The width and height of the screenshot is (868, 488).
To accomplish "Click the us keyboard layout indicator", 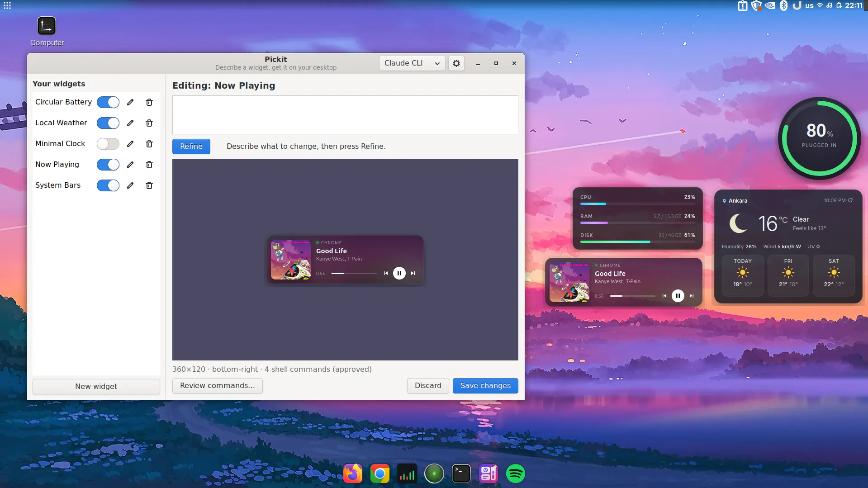I will click(809, 5).
